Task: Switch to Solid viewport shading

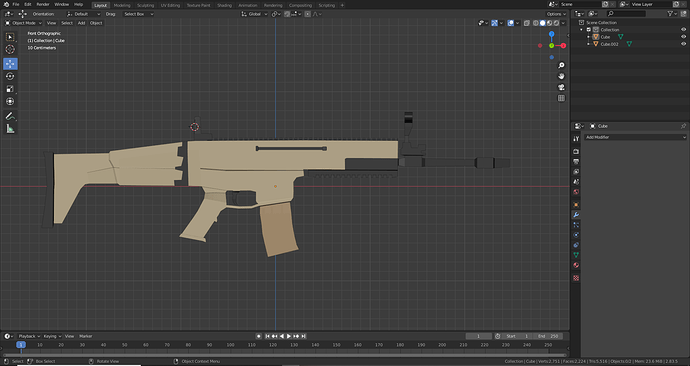Action: pos(543,23)
